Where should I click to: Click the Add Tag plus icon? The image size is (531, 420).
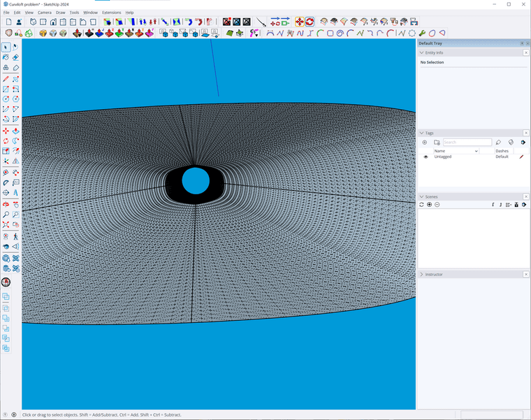click(424, 143)
